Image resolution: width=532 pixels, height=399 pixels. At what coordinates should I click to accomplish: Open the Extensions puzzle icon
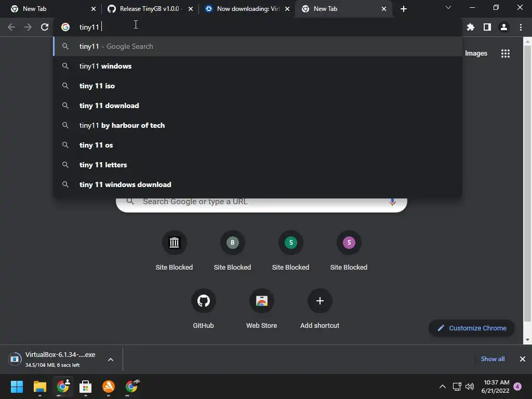(471, 27)
